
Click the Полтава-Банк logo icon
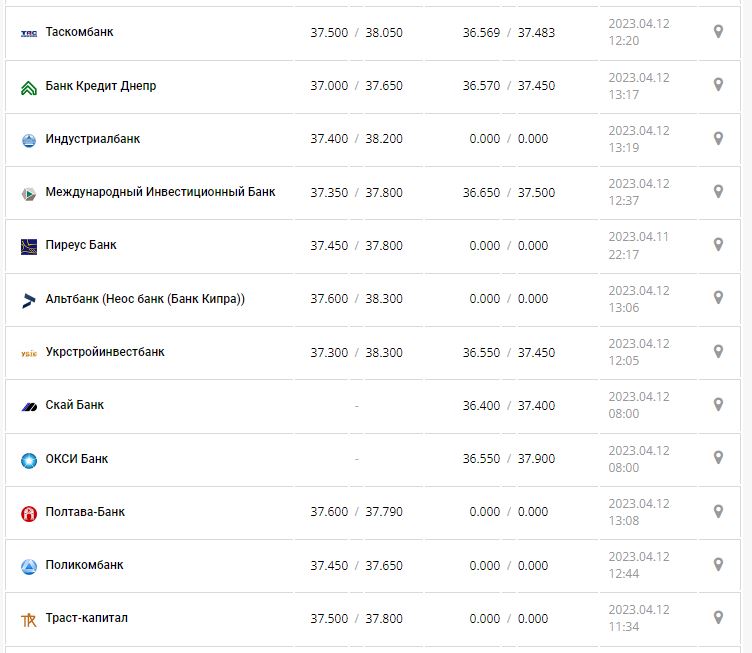click(28, 513)
